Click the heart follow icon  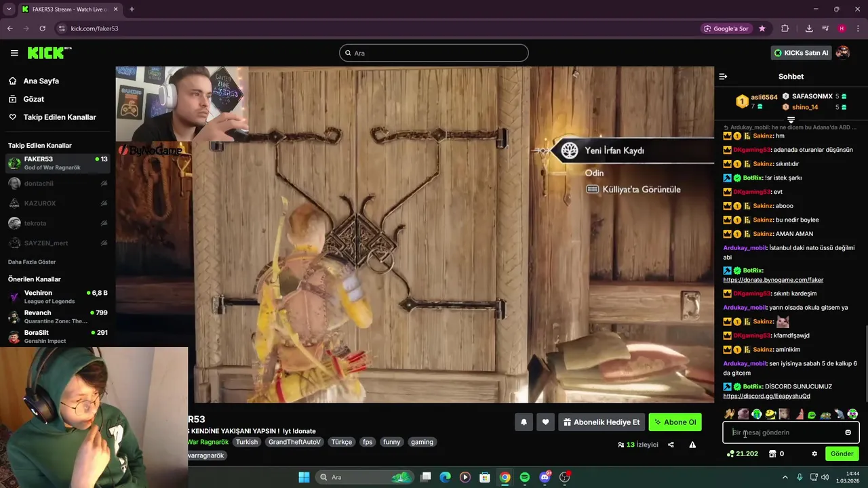545,422
